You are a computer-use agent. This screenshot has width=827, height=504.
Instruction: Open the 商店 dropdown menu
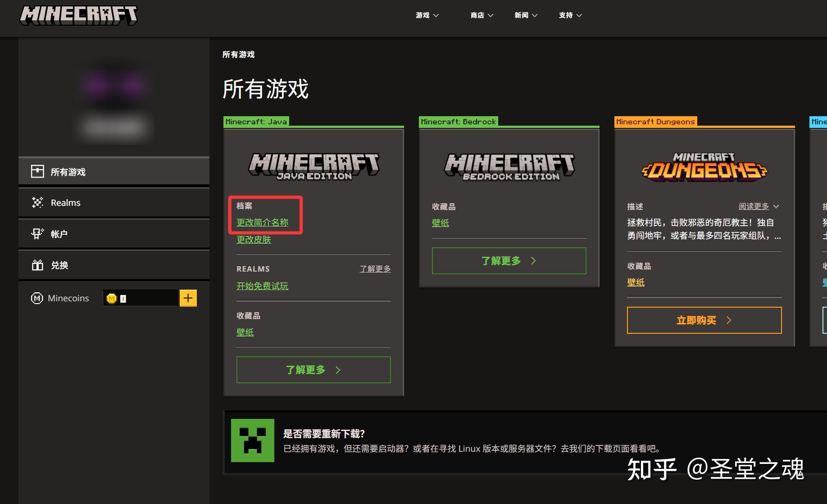click(482, 15)
